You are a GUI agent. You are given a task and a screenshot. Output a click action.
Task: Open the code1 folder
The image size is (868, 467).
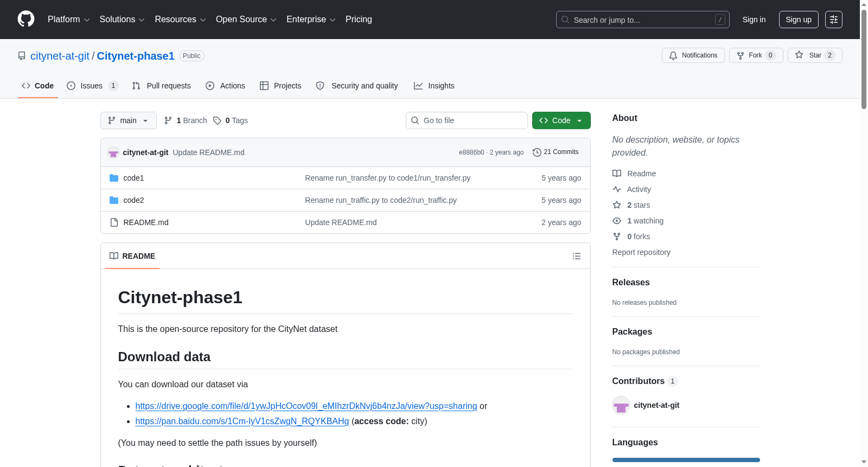(133, 178)
